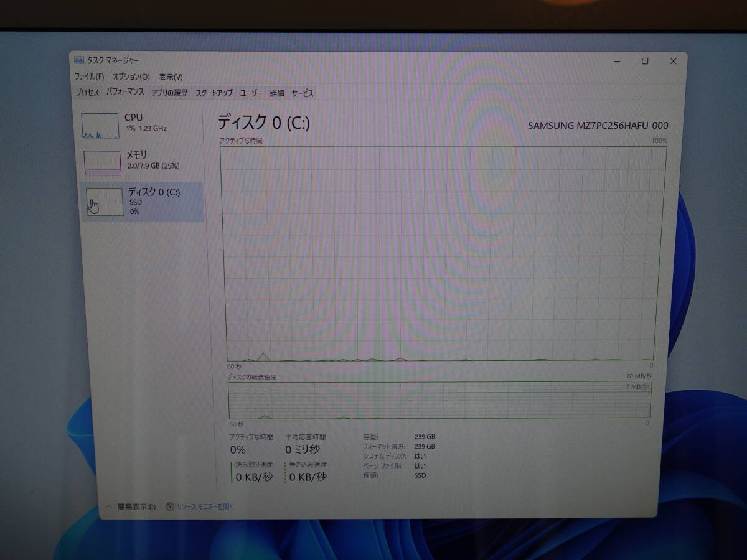Click the Resource Monitor icon

(x=170, y=507)
